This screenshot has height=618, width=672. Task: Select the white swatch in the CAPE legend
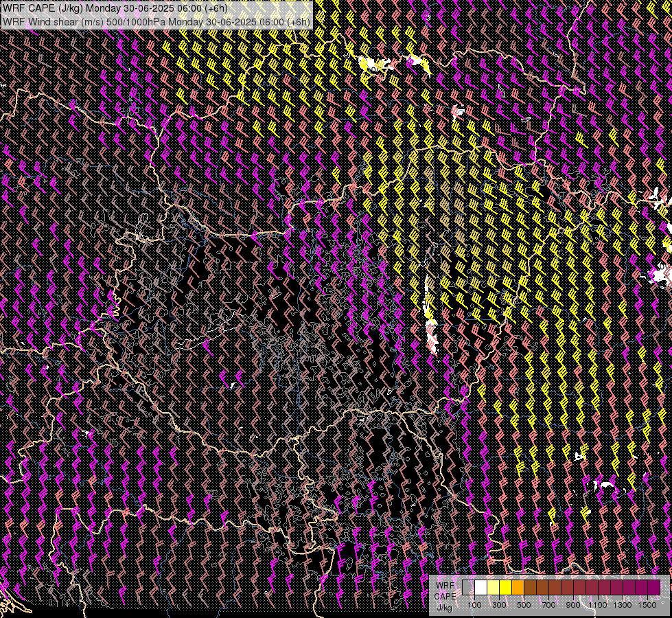[481, 587]
